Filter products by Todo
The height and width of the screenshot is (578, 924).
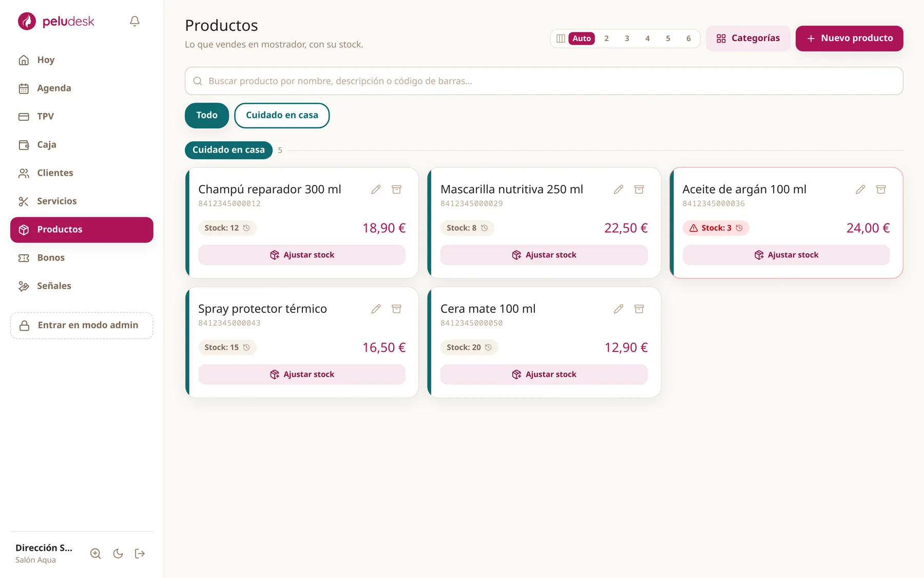(x=207, y=116)
